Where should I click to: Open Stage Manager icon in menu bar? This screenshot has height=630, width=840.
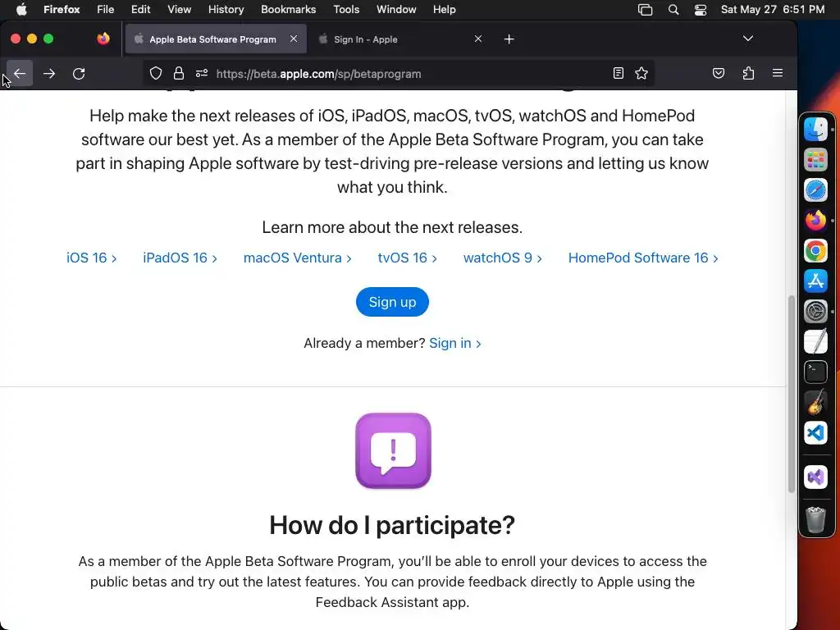645,10
